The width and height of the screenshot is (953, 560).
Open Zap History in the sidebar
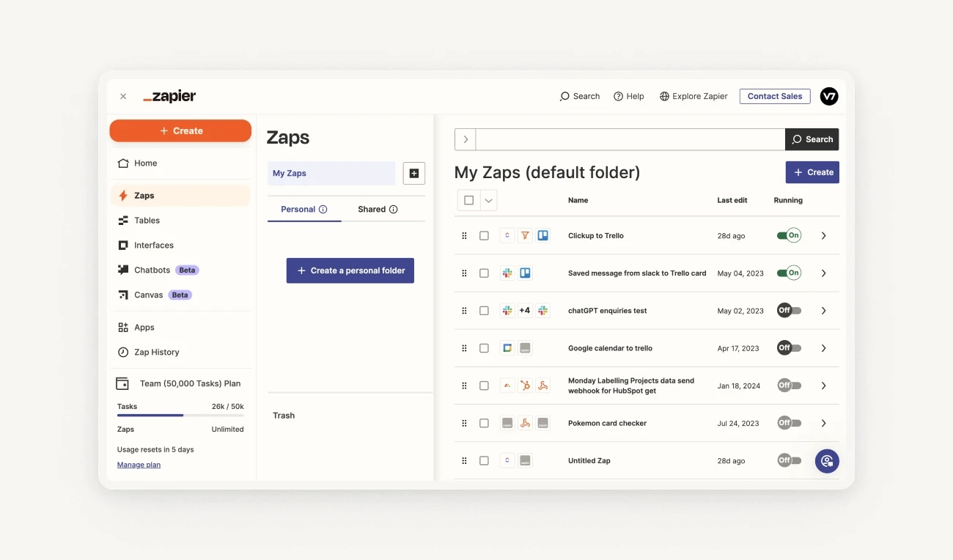tap(180, 353)
